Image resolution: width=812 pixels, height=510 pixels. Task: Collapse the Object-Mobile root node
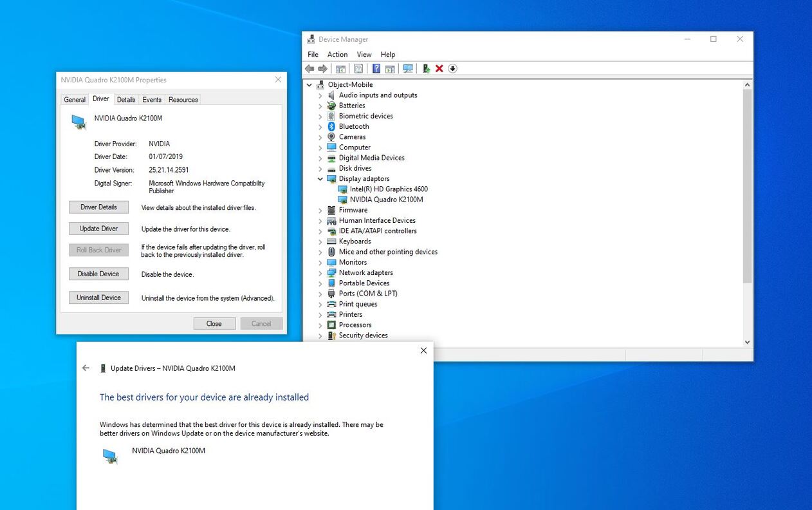[x=309, y=85]
